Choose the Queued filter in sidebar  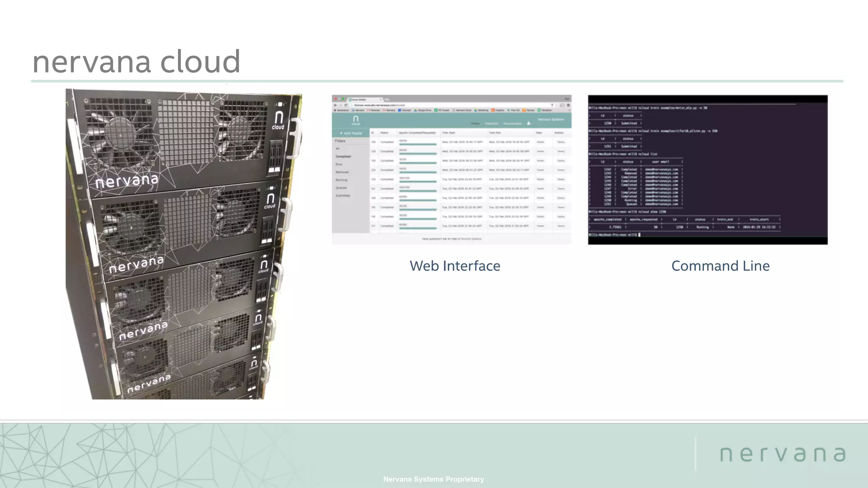click(341, 188)
